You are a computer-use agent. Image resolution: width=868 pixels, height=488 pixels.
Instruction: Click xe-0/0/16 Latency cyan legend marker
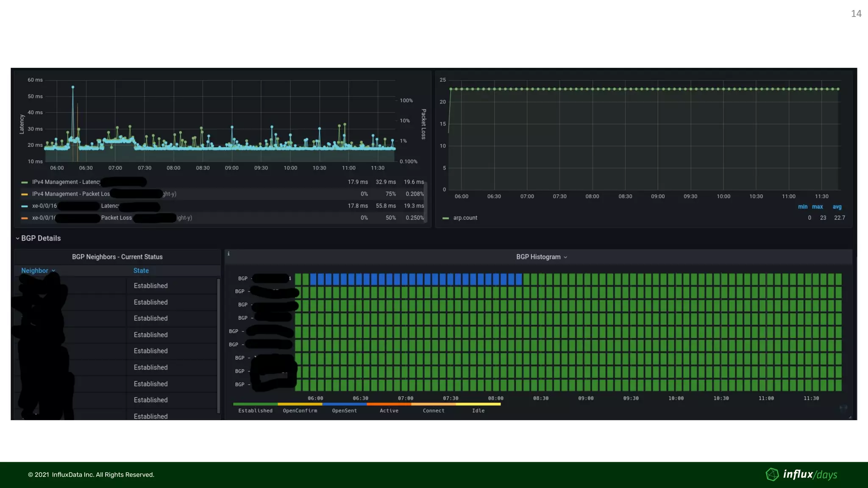click(25, 206)
